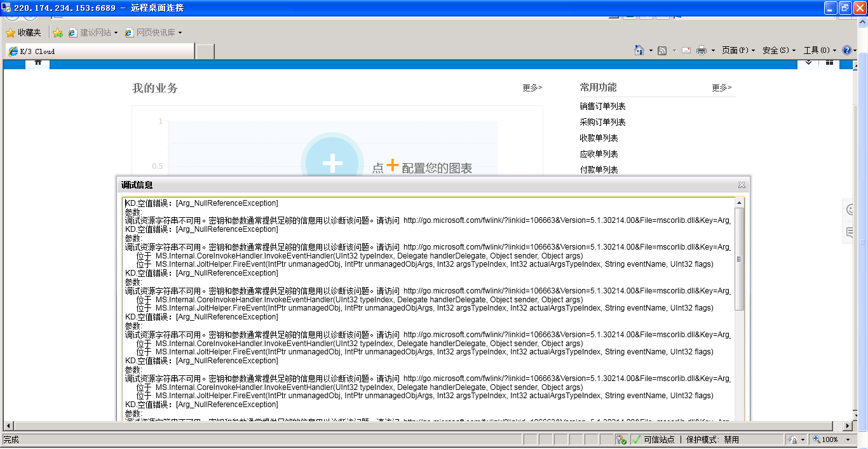Select the K/3 Cloud browser tab
This screenshot has width=868, height=449.
[x=99, y=51]
